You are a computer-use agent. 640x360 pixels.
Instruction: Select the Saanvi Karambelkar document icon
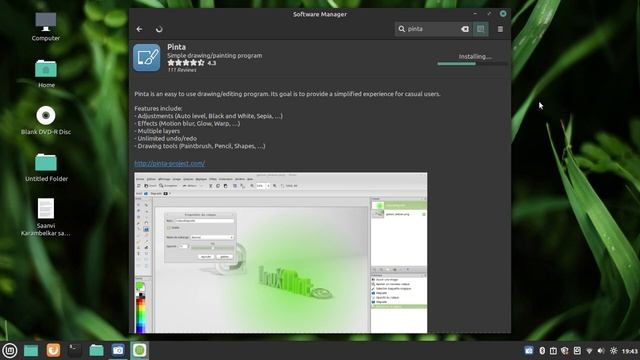(46, 217)
